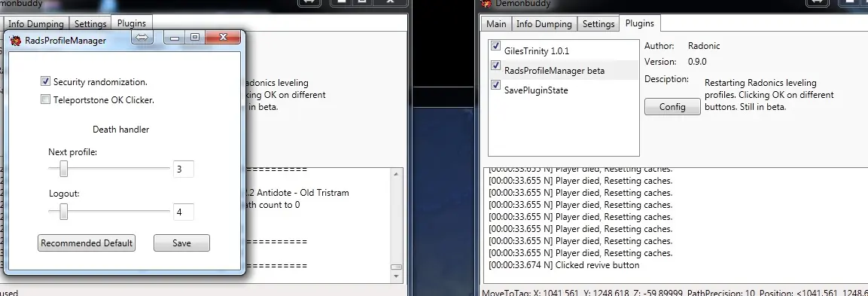Click version value 0.9.0

tap(697, 61)
